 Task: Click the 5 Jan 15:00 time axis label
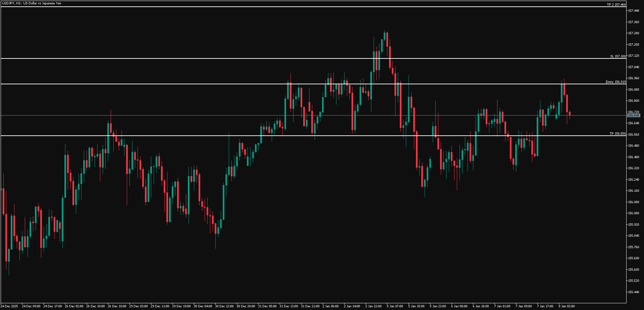click(416, 306)
